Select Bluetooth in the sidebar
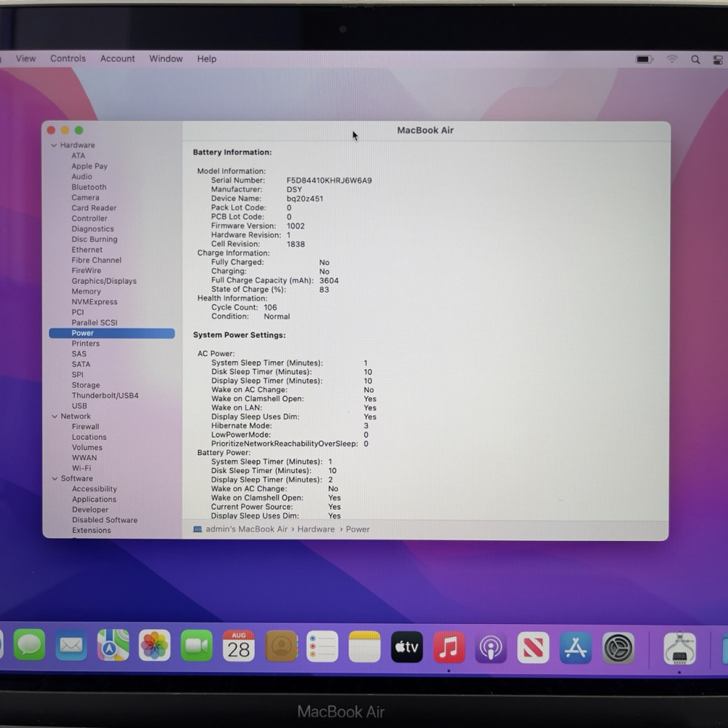 89,187
